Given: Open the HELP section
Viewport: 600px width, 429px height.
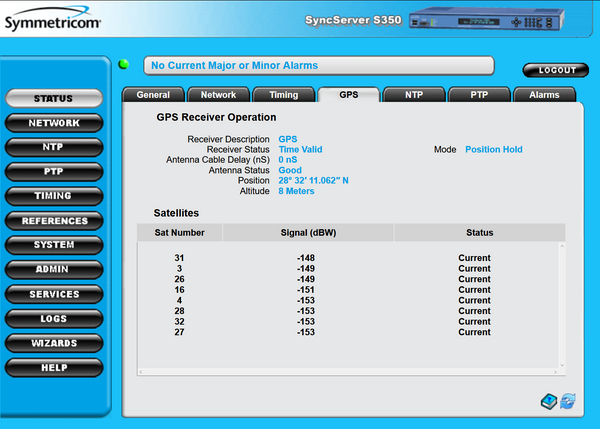Looking at the screenshot, I should pos(54,368).
